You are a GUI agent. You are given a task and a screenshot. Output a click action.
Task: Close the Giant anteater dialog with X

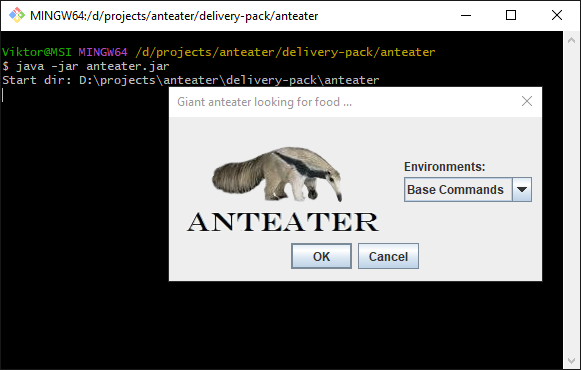pyautogui.click(x=527, y=101)
